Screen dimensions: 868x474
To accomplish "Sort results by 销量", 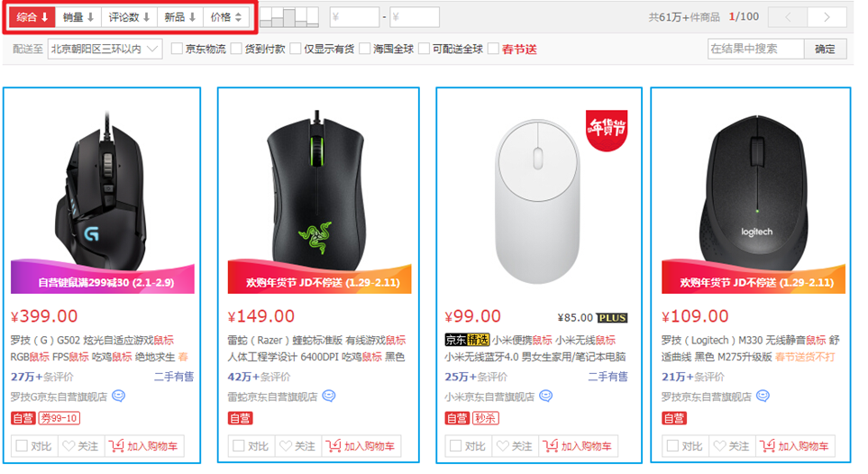I will 78,17.
